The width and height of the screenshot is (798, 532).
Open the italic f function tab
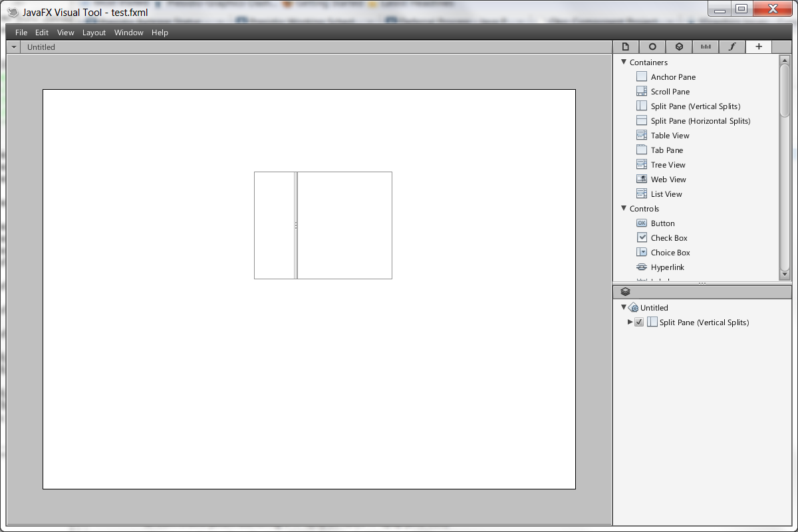point(732,47)
